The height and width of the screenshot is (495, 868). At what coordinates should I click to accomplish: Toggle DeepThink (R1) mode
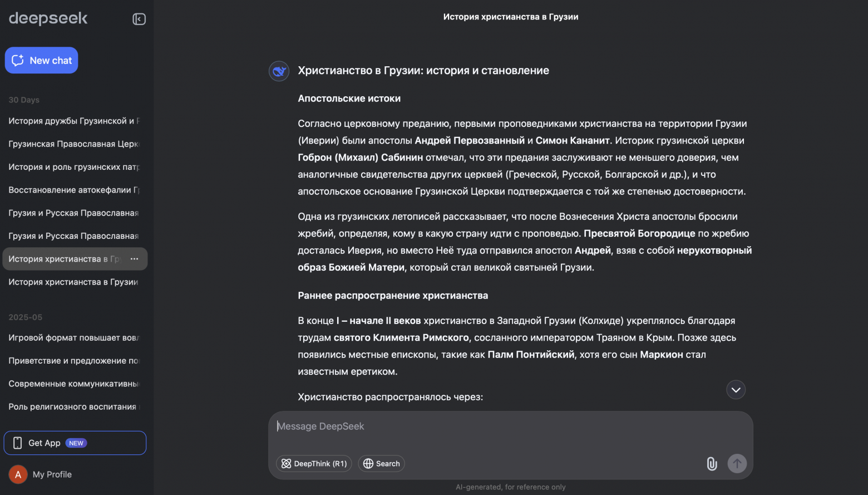click(314, 464)
